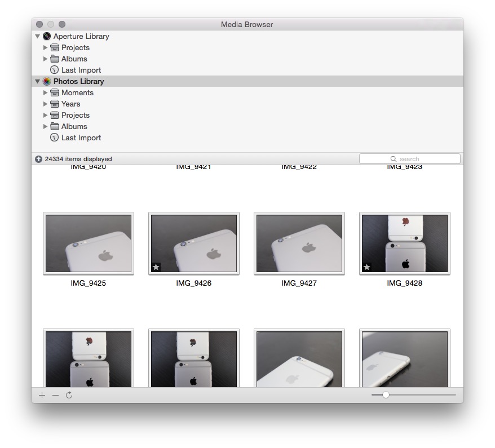Expand Albums under Aperture Library

(x=45, y=59)
